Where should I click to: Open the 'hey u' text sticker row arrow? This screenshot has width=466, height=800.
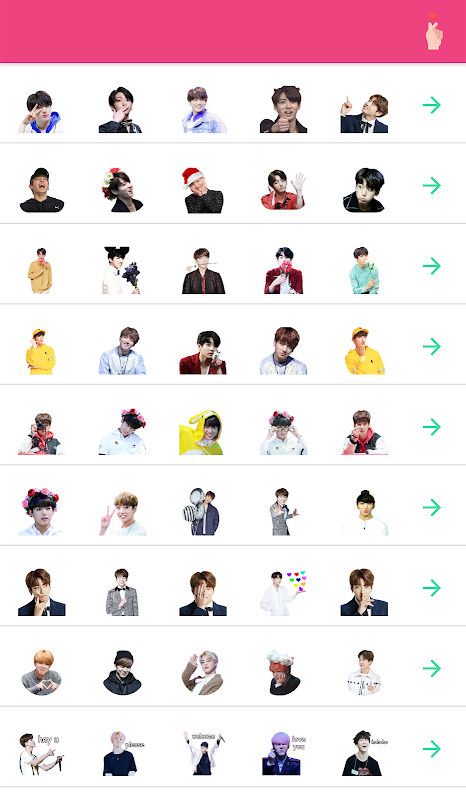[x=432, y=748]
